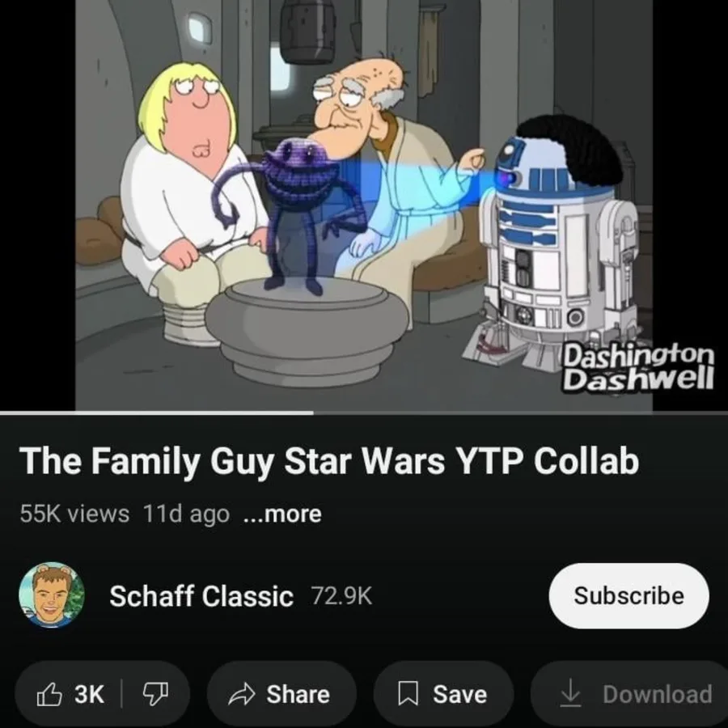
Task: Tap the Save bookmark icon
Action: [x=408, y=694]
